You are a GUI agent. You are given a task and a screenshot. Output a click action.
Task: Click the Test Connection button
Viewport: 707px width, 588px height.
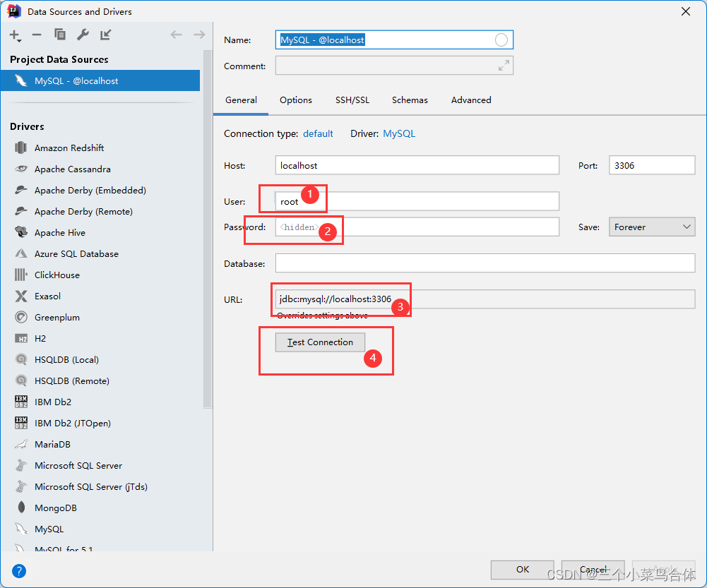(x=320, y=342)
